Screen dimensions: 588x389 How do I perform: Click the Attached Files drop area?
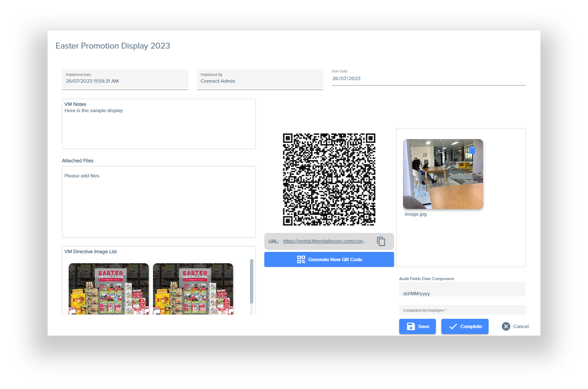coord(159,203)
